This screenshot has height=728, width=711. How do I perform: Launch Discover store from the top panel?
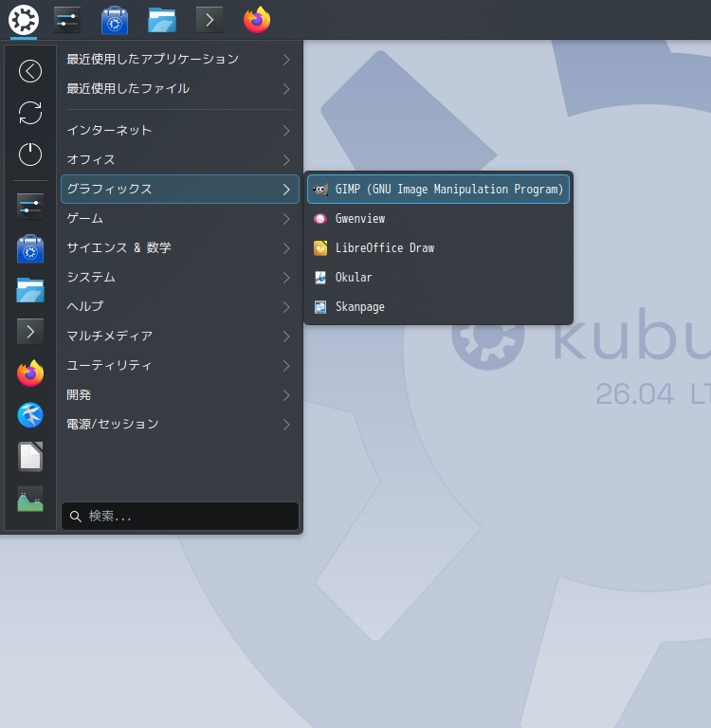(x=115, y=20)
